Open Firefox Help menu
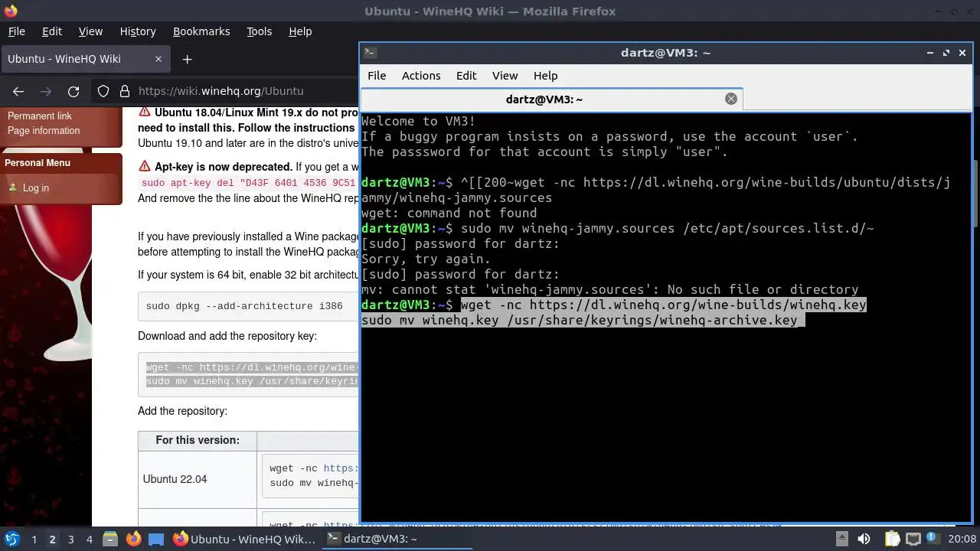This screenshot has height=551, width=980. pyautogui.click(x=300, y=31)
